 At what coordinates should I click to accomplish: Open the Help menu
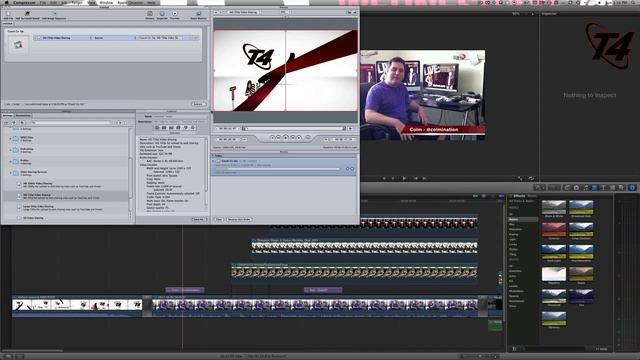point(151,2)
